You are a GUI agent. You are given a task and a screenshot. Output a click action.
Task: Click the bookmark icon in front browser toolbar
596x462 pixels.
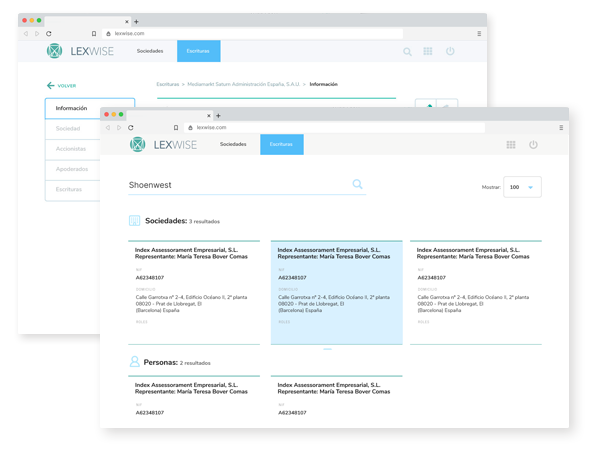click(x=176, y=128)
